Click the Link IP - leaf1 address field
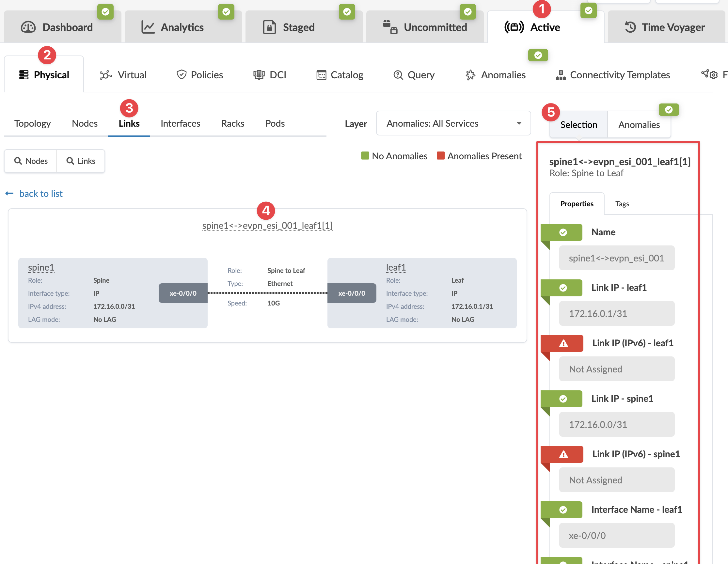 pos(616,313)
